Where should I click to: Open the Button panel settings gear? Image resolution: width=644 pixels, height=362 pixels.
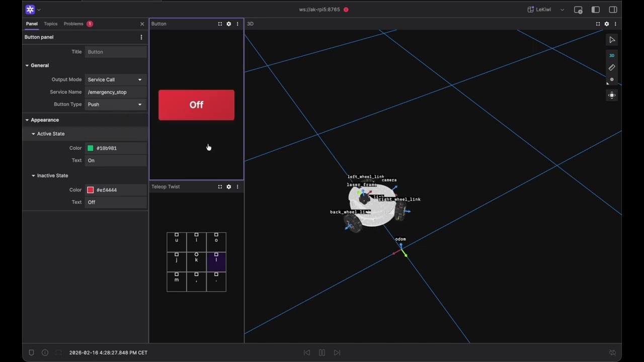point(229,24)
